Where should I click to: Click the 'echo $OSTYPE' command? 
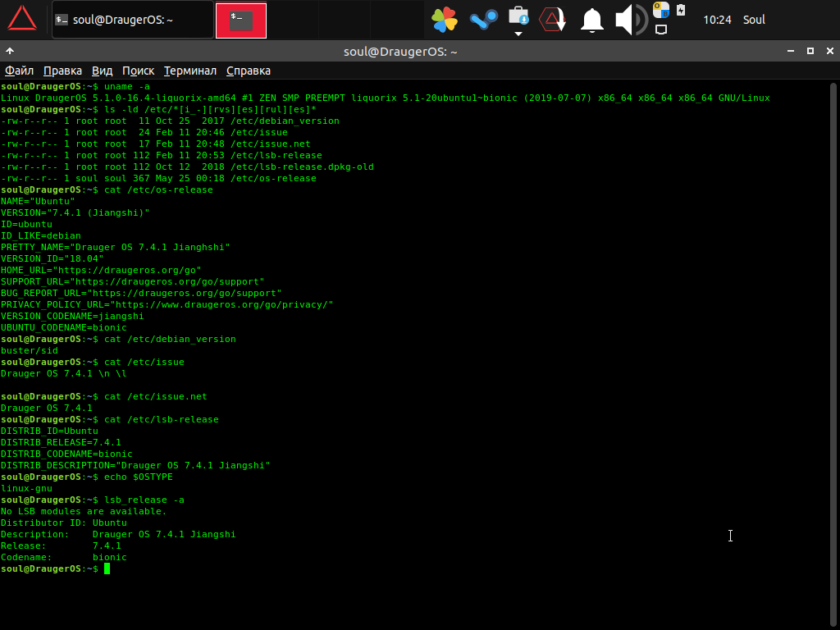tap(139, 477)
